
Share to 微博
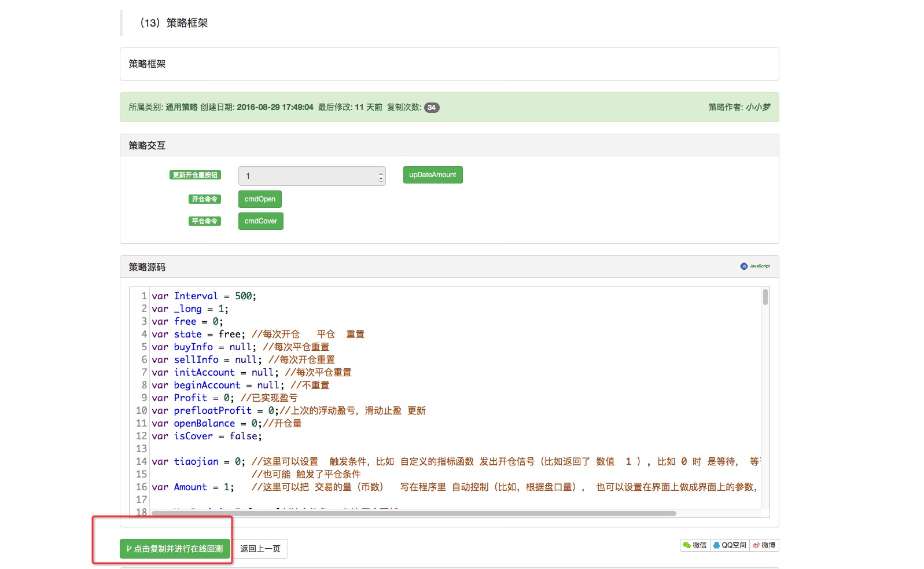[x=764, y=545]
